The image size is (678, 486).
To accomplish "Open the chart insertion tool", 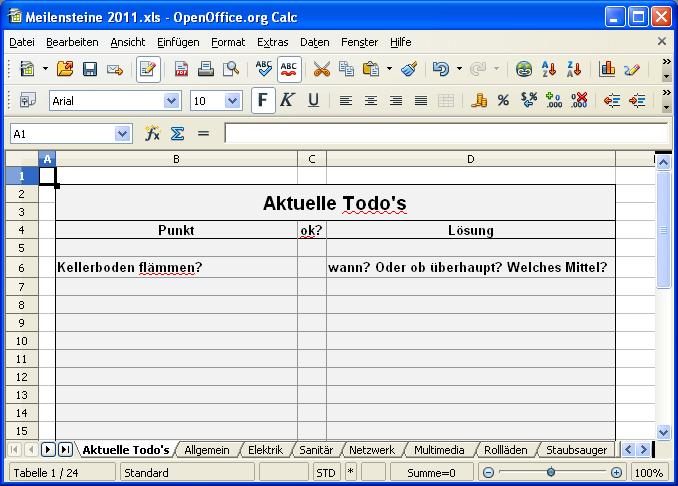I will (x=607, y=69).
